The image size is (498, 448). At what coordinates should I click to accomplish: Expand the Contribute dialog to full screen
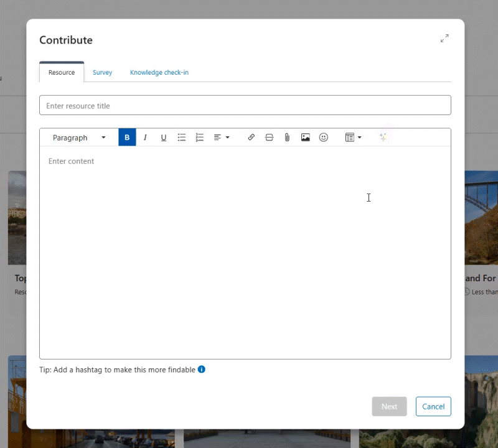(x=444, y=38)
